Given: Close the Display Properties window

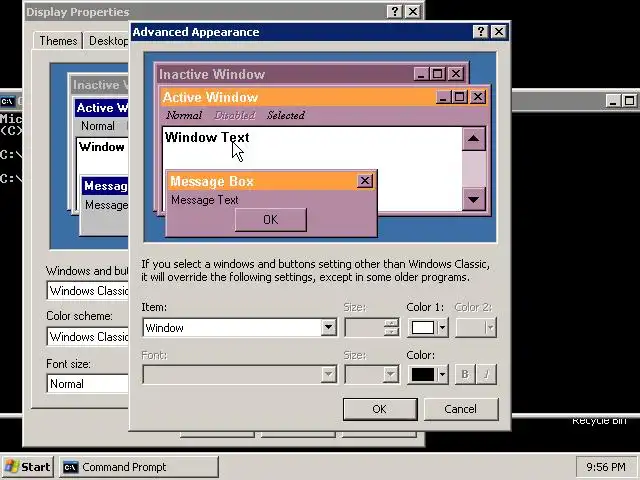Looking at the screenshot, I should (413, 11).
